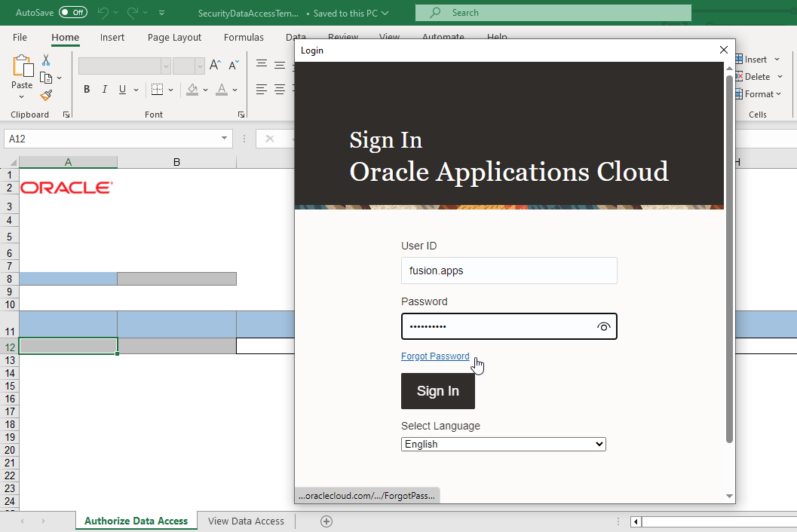Open the Select Language dropdown
797x532 pixels.
click(x=503, y=444)
